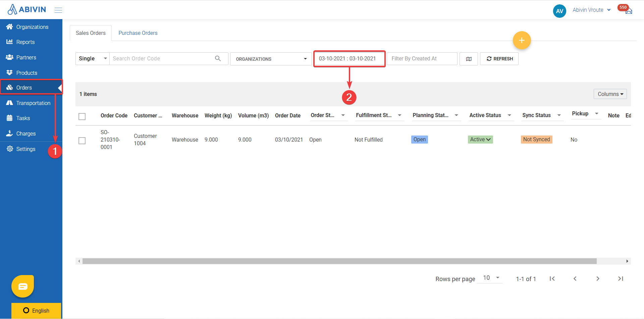Sort by Volume (m3) column header
The image size is (644, 319).
click(x=254, y=115)
